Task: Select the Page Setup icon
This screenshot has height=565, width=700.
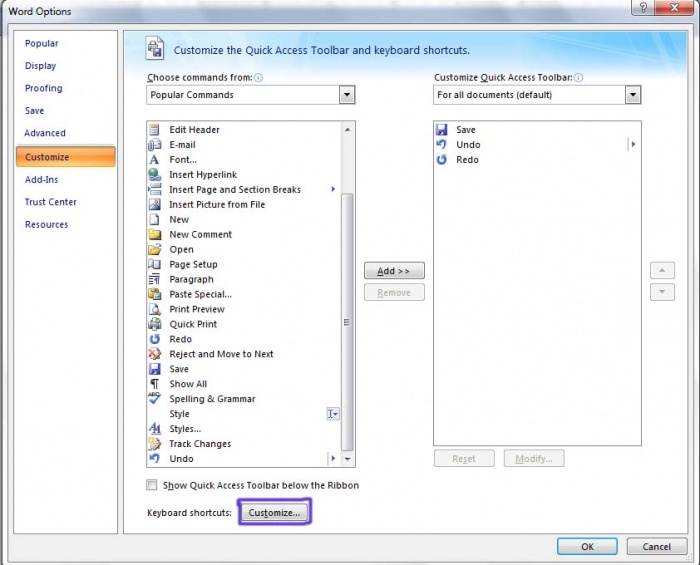Action: click(x=154, y=264)
